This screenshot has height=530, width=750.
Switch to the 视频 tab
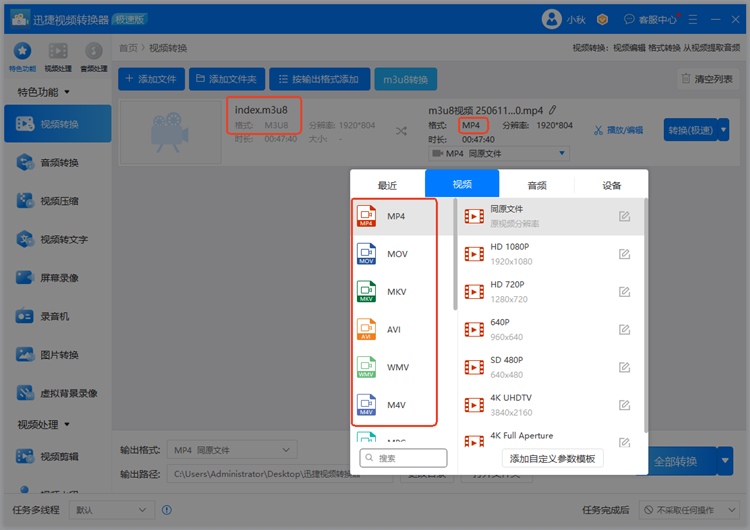tap(462, 184)
